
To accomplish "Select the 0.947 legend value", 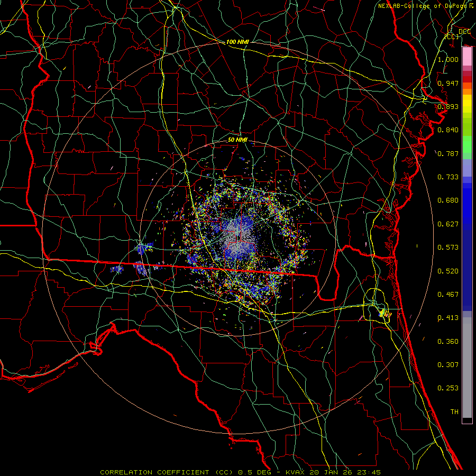I will pyautogui.click(x=448, y=83).
